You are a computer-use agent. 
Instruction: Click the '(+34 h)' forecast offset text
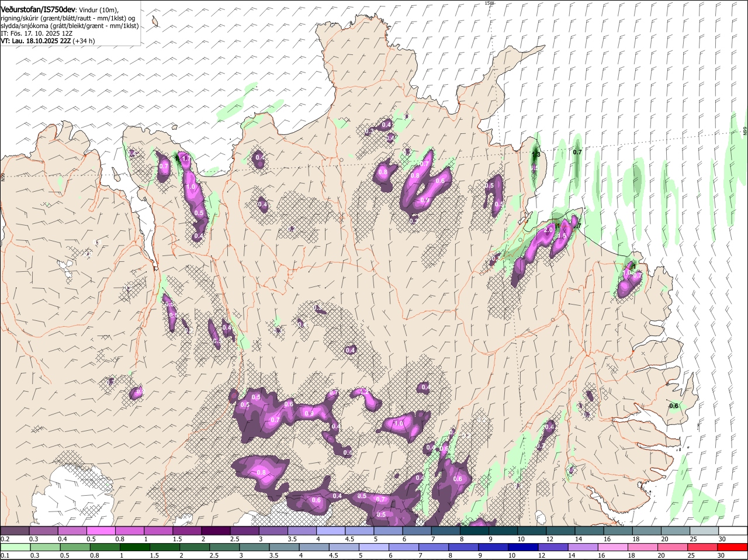[x=84, y=41]
